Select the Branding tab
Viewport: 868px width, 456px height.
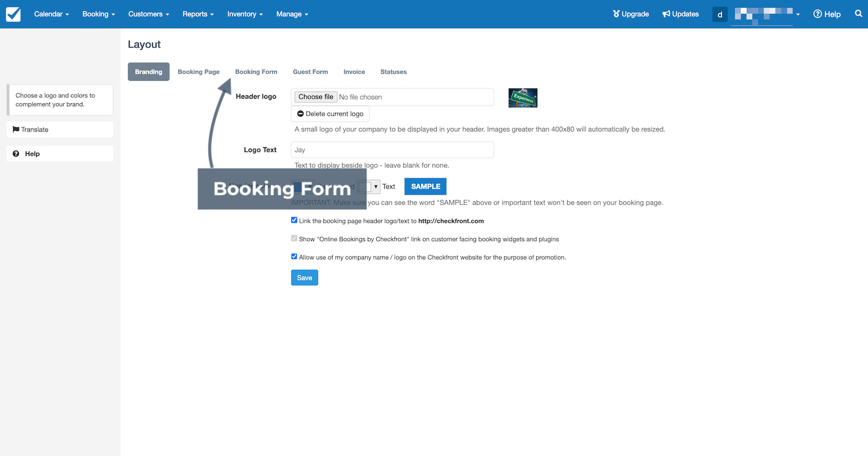coord(148,72)
